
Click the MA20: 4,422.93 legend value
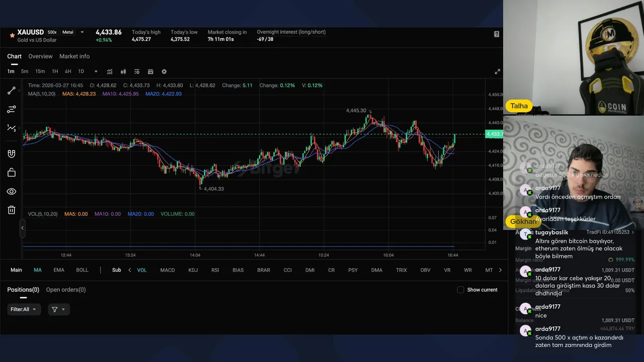pos(164,94)
